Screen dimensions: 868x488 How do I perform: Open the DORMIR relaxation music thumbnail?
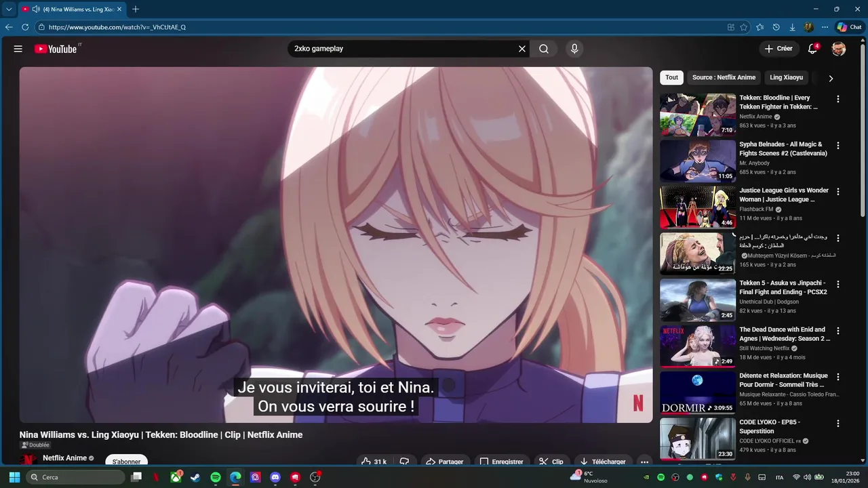pos(698,392)
